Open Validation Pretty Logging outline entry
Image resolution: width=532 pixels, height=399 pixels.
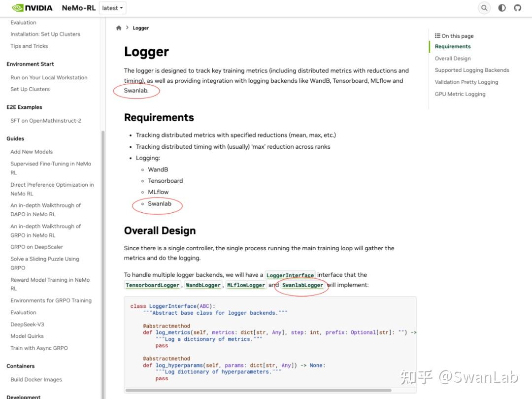tap(466, 82)
